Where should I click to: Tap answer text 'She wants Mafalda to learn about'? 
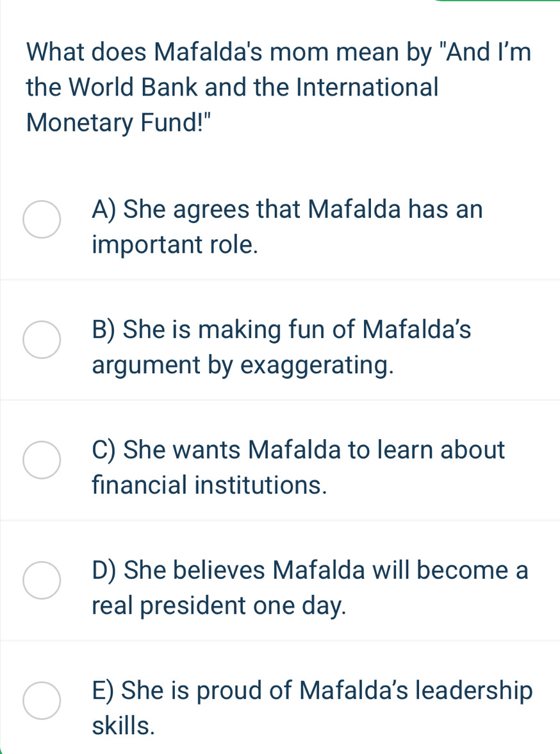pyautogui.click(x=299, y=449)
